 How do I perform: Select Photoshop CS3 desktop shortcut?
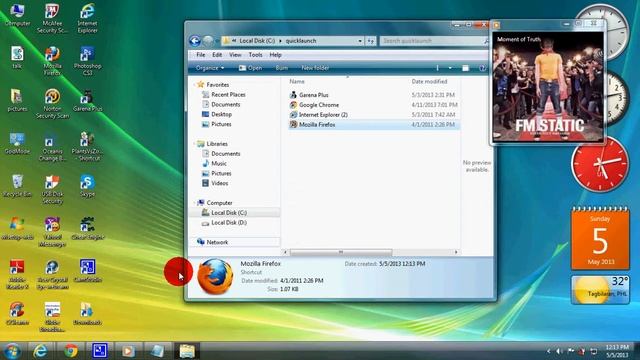[87, 61]
